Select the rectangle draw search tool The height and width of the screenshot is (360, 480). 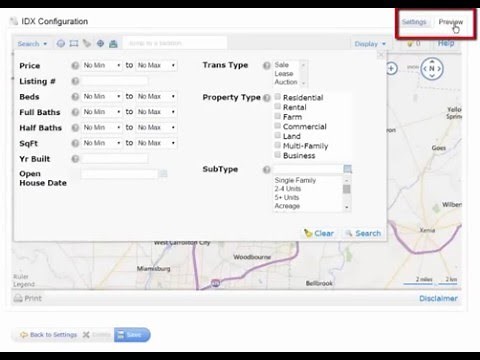(x=74, y=44)
